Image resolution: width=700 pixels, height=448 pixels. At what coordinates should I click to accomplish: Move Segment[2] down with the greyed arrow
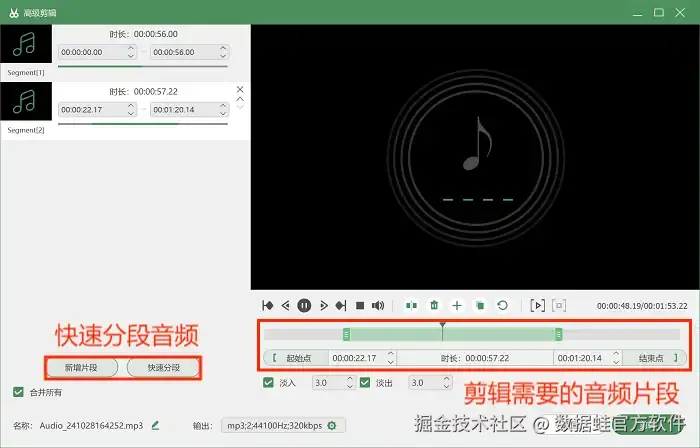[240, 107]
